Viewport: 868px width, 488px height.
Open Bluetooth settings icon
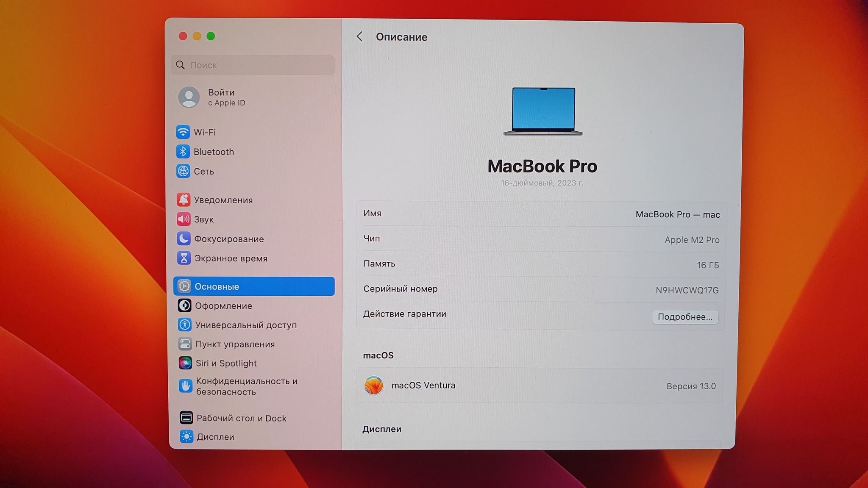(x=183, y=152)
